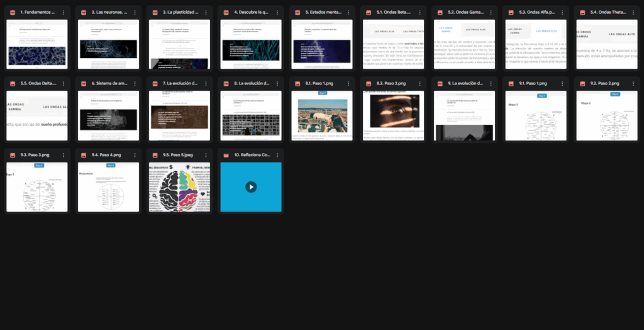Screen dimensions: 644x330
Task: Show options menu for 9.4. Paso 4.png
Action: tap(135, 155)
